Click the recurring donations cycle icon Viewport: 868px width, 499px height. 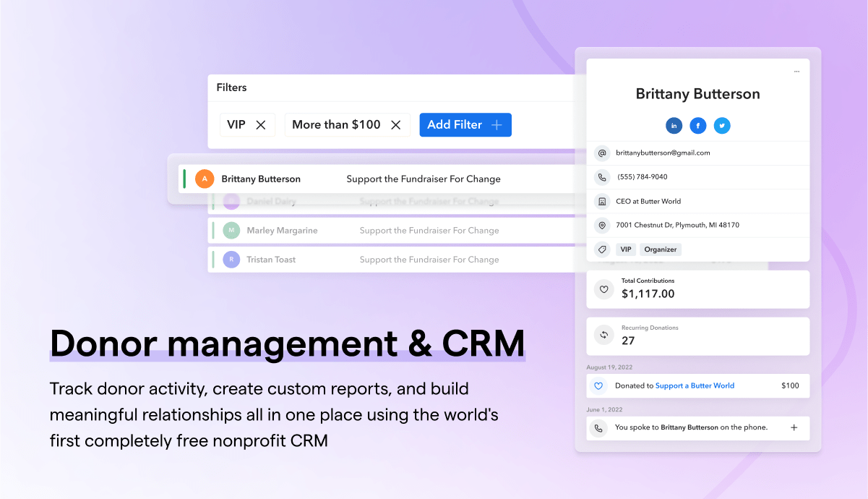click(603, 336)
